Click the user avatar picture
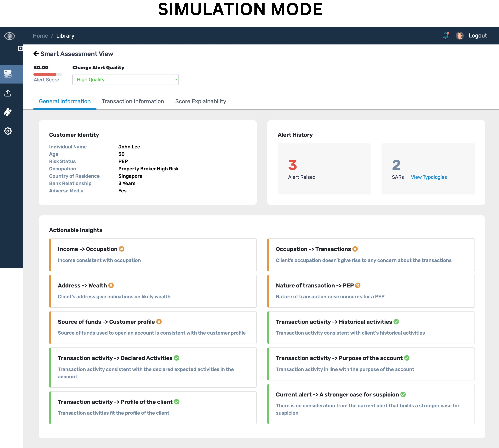 pyautogui.click(x=459, y=36)
